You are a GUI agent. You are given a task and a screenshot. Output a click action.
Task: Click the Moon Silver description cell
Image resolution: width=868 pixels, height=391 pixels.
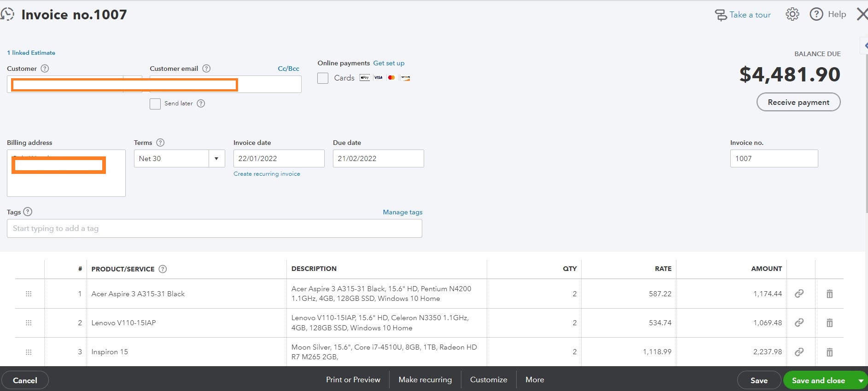387,352
